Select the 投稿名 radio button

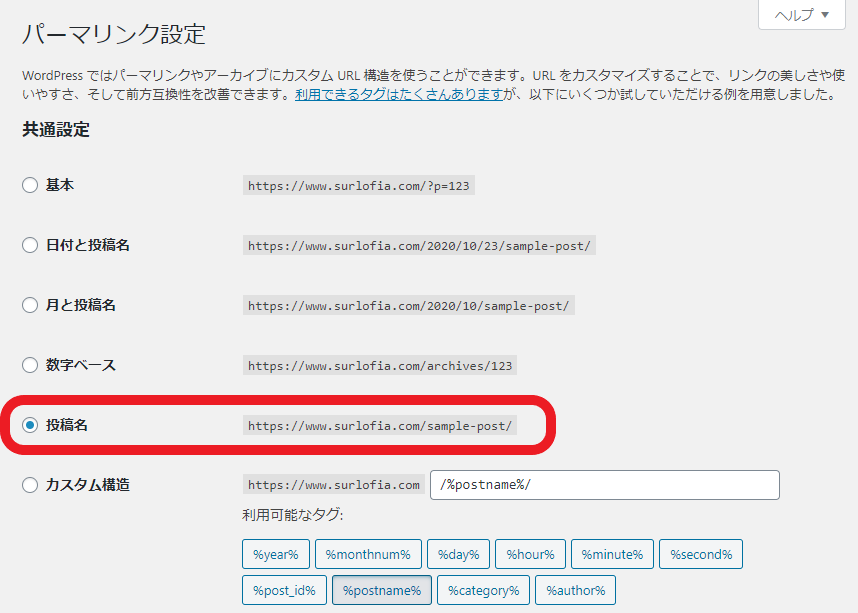pos(30,425)
